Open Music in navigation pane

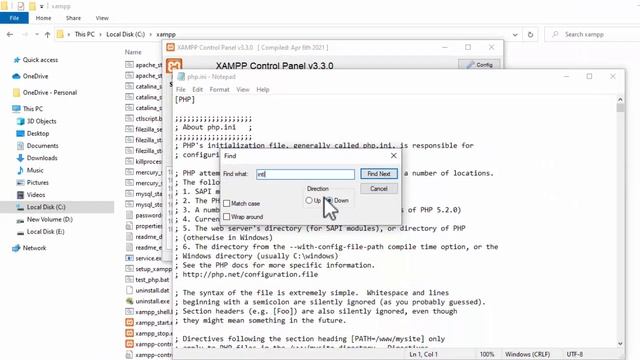(35, 170)
